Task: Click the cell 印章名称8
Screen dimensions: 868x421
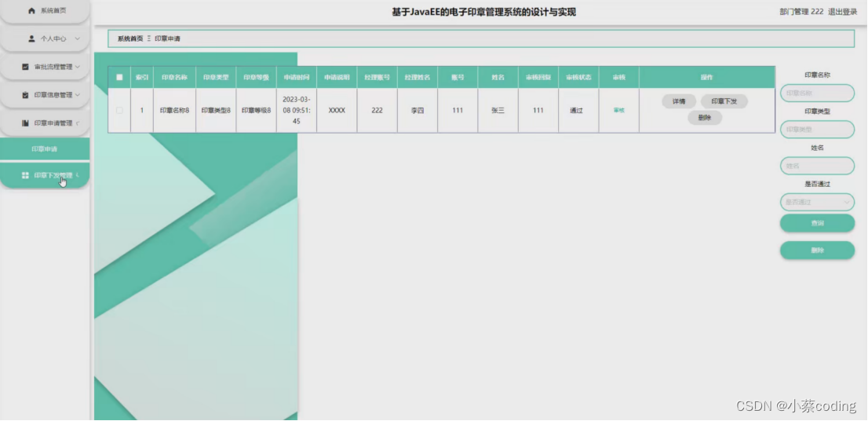Action: [174, 110]
